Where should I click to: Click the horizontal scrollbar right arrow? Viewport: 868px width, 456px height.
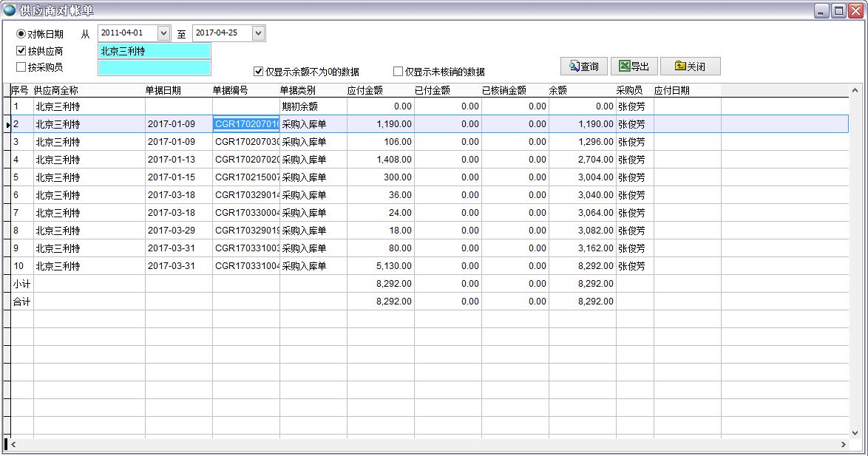tap(844, 444)
